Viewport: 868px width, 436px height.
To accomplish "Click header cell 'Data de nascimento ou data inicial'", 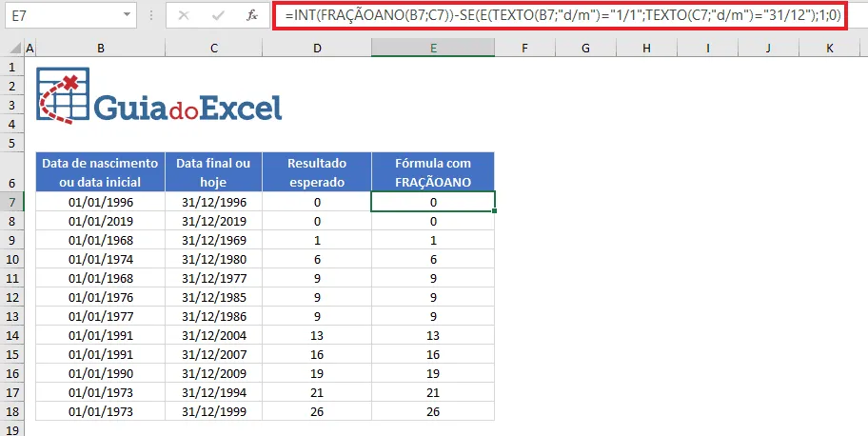I will 101,172.
